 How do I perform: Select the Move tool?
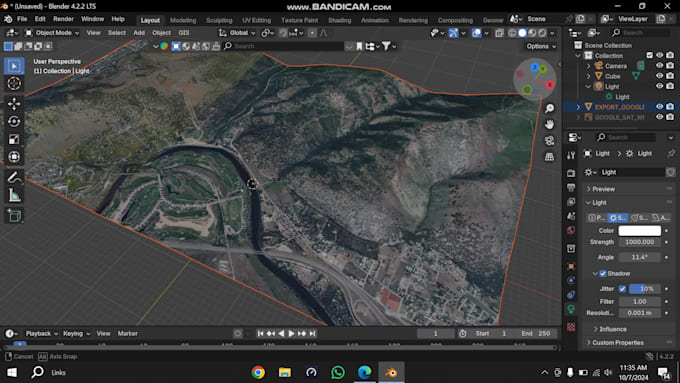pos(14,104)
